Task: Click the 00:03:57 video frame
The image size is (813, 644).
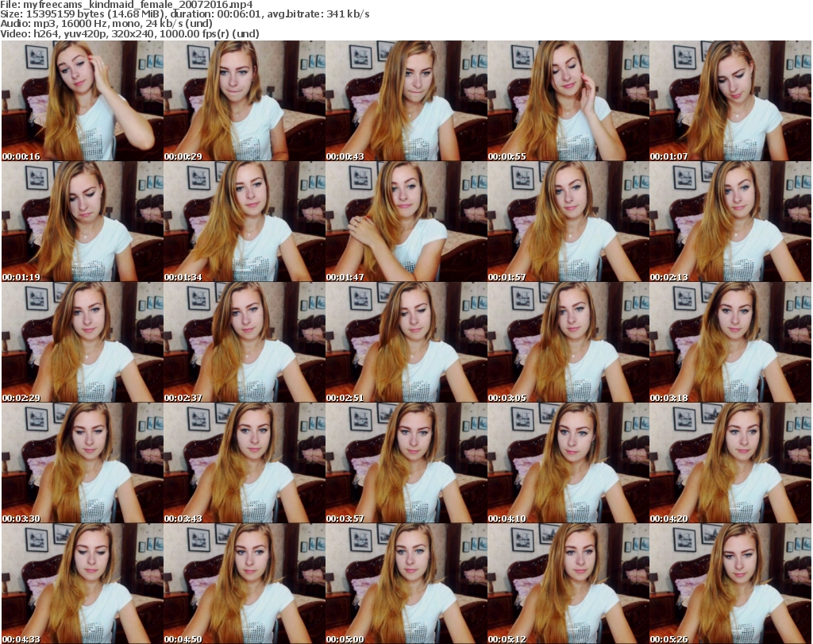Action: pyautogui.click(x=406, y=463)
